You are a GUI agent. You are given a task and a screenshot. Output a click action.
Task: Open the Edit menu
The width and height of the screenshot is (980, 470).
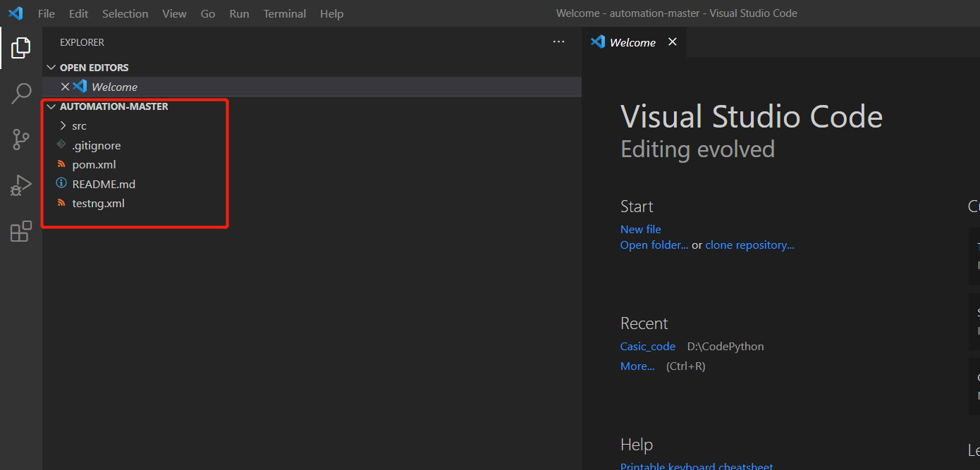point(78,13)
